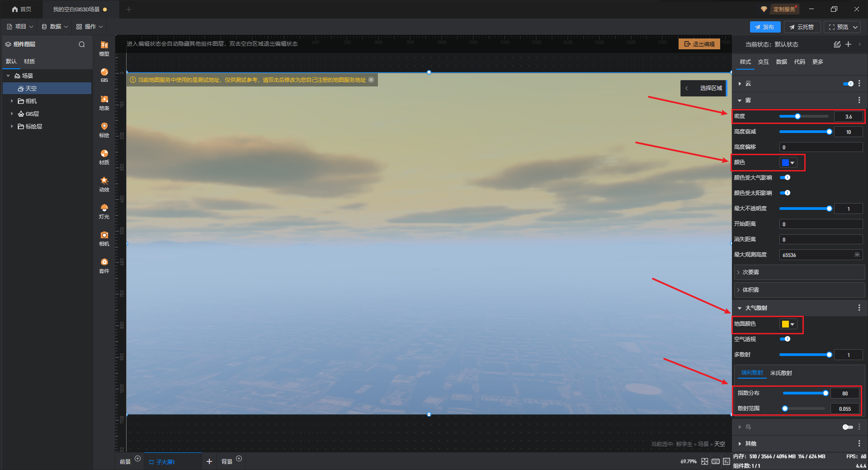Image resolution: width=868 pixels, height=470 pixels.
Task: Collapse the 大气散射 section
Action: [x=740, y=308]
